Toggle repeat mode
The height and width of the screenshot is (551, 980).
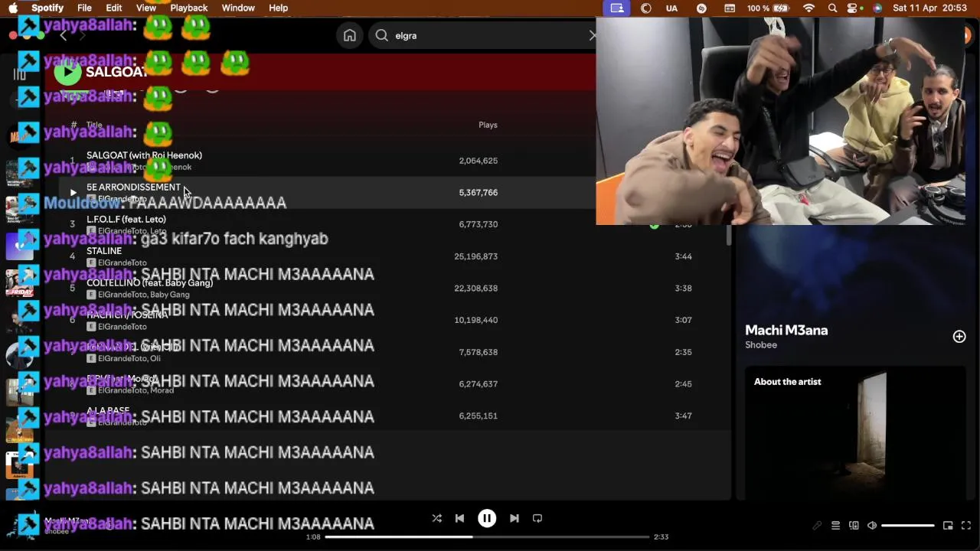pyautogui.click(x=537, y=518)
